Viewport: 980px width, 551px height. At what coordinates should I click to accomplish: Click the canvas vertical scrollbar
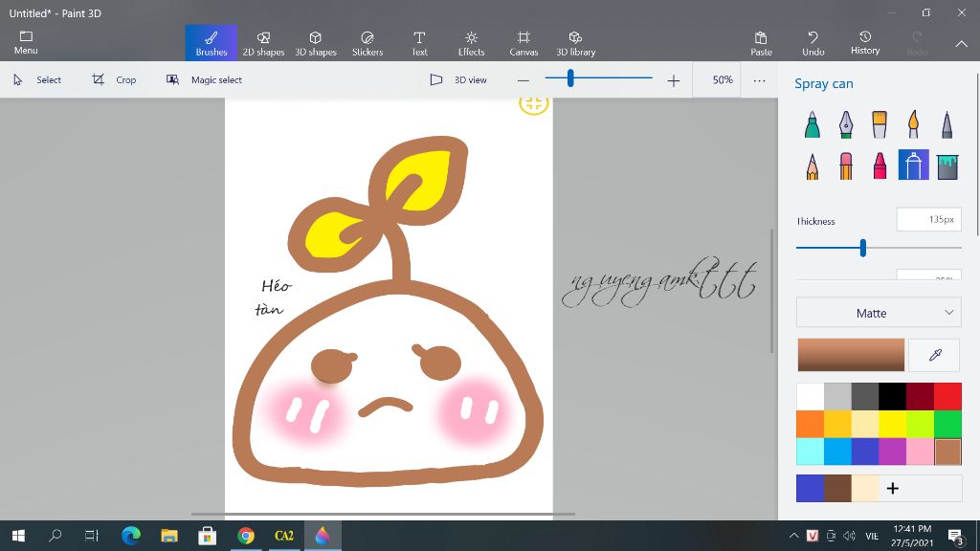pyautogui.click(x=771, y=291)
